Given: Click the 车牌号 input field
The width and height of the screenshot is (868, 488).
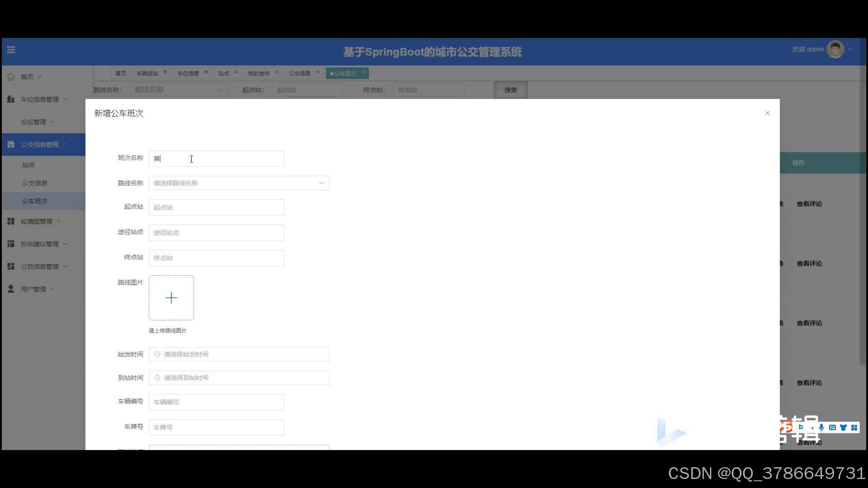Looking at the screenshot, I should pos(216,427).
